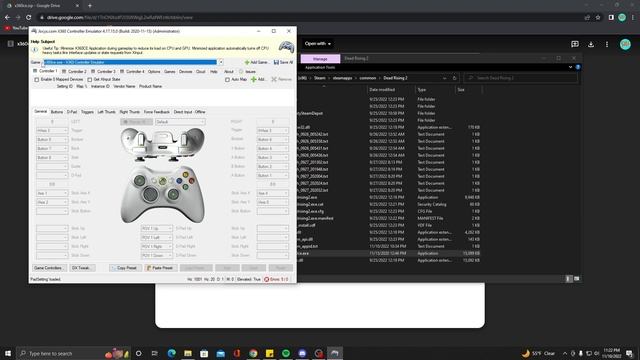Open Microsoft Office taskbar icon
The height and width of the screenshot is (360, 640).
coord(237,353)
